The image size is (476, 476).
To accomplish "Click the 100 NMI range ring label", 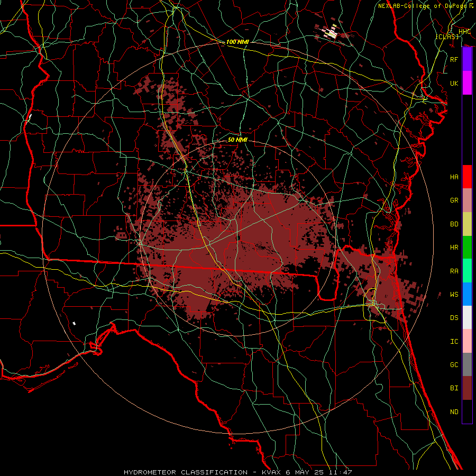I will click(237, 42).
